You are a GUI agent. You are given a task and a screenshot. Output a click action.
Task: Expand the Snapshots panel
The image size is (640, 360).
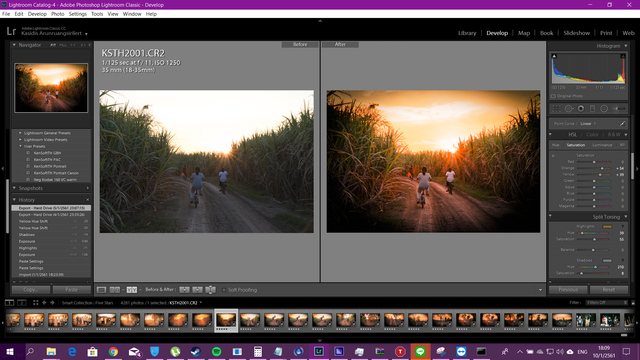14,188
